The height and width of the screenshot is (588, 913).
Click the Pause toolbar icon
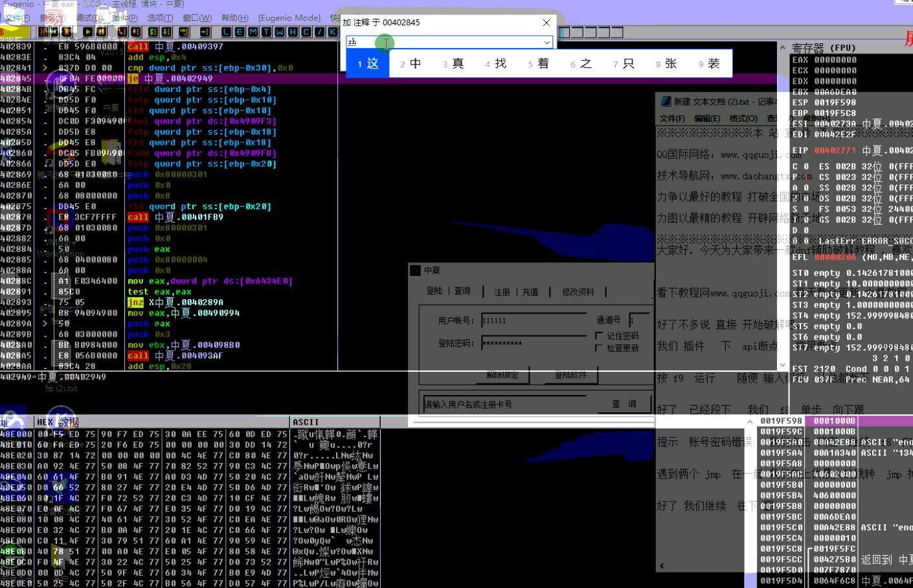(x=102, y=32)
